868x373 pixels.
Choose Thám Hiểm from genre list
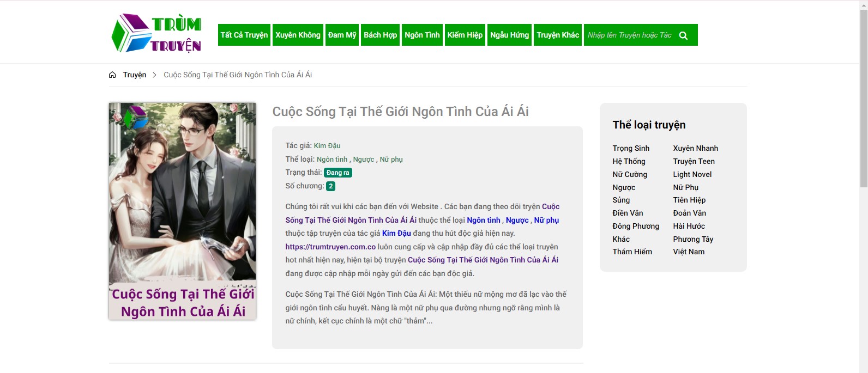click(x=632, y=252)
